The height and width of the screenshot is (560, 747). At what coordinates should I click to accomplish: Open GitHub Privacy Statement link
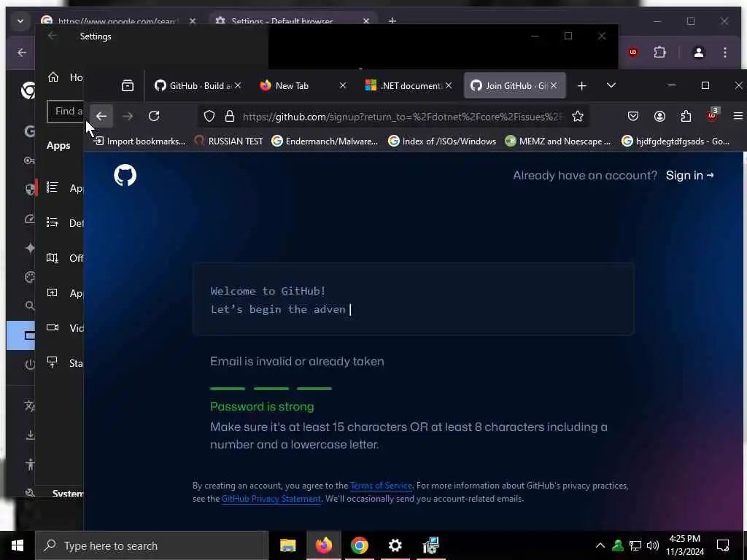[271, 499]
